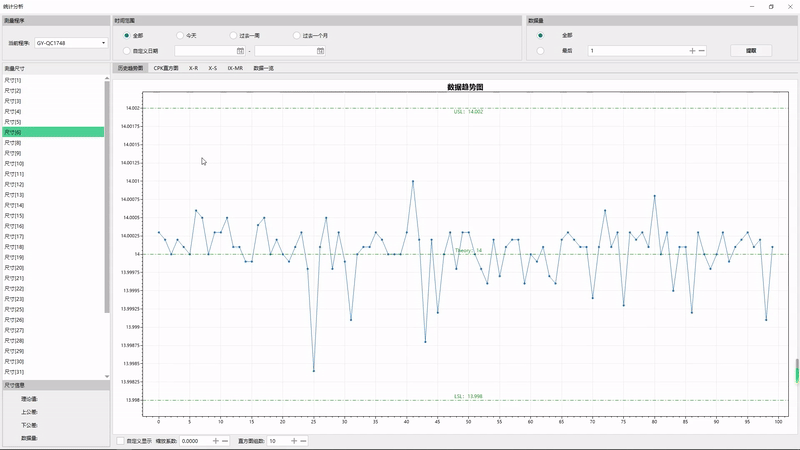Viewport: 800px width, 450px height.
Task: Open the end date calendar picker
Action: [x=320, y=51]
